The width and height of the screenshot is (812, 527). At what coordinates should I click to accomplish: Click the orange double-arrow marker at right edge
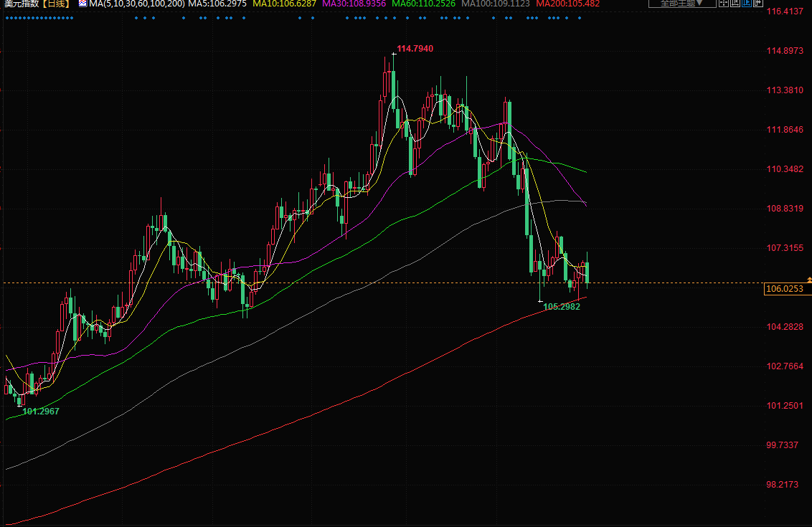coord(809,279)
